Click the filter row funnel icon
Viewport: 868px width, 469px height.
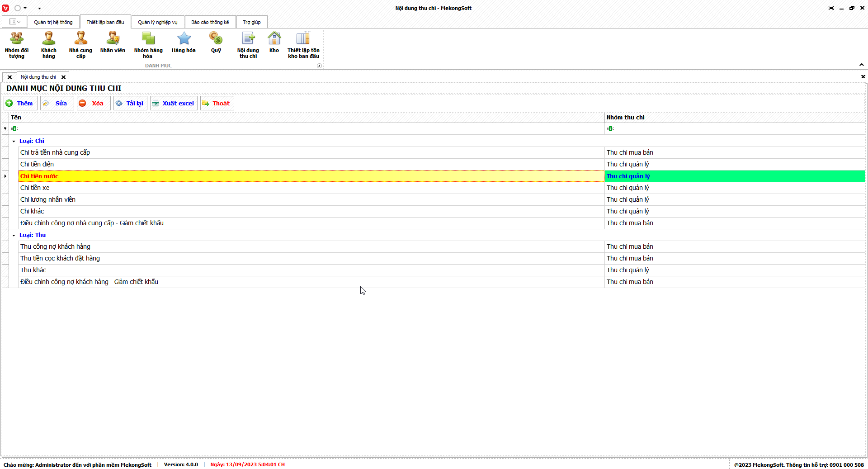pyautogui.click(x=5, y=129)
